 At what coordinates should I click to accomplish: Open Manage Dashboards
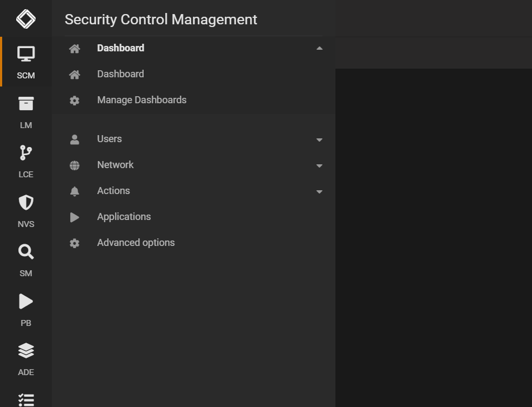coord(142,100)
